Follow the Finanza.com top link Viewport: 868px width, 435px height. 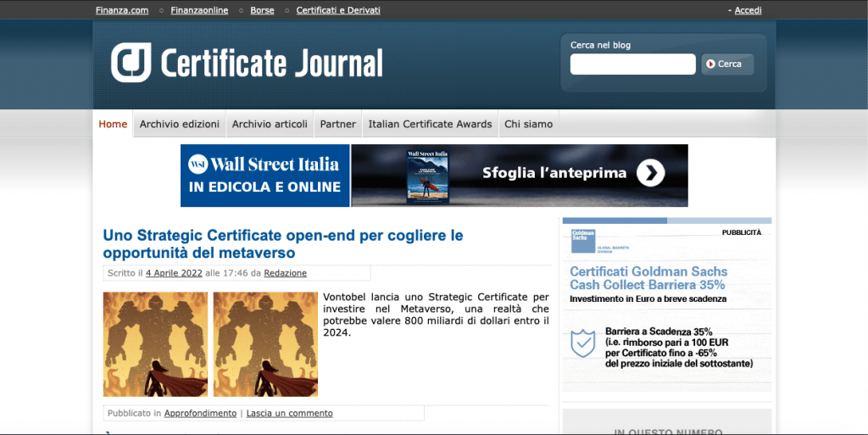coord(122,10)
